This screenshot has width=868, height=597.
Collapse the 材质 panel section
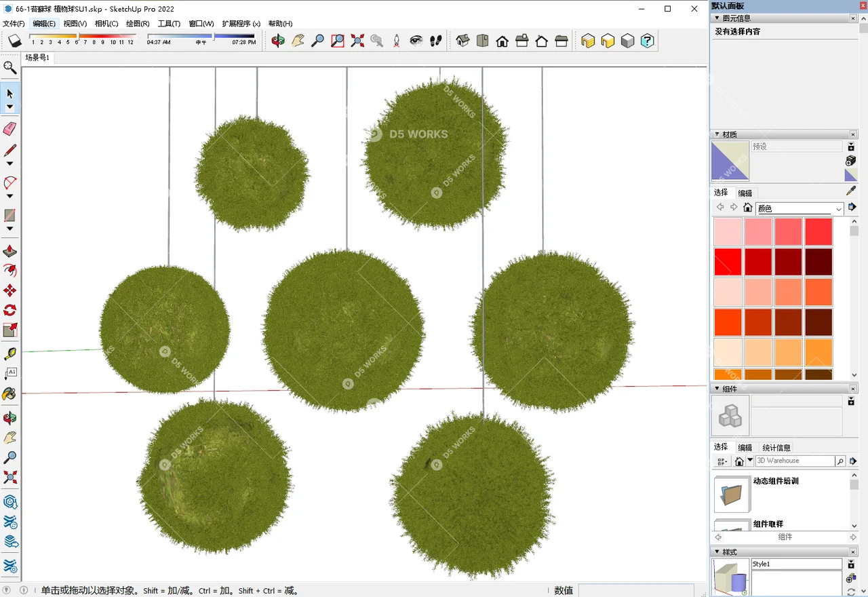click(717, 134)
